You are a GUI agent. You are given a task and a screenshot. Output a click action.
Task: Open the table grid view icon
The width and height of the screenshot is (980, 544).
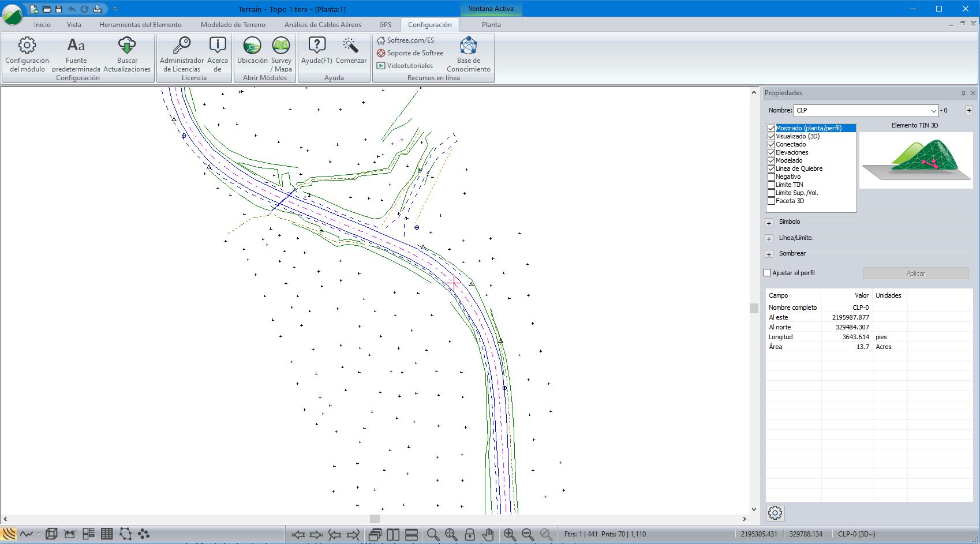(x=107, y=534)
